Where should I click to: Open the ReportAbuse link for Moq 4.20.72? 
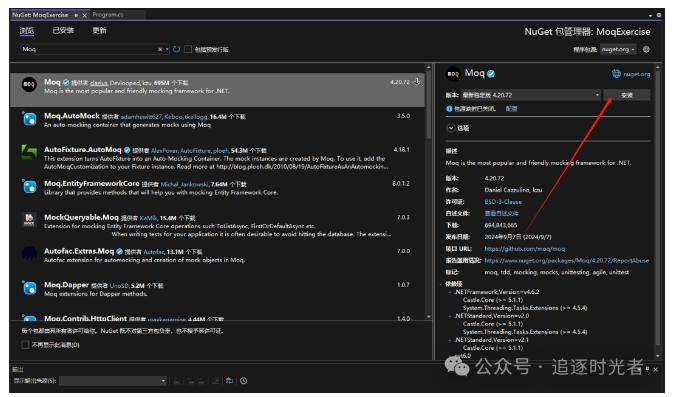566,261
